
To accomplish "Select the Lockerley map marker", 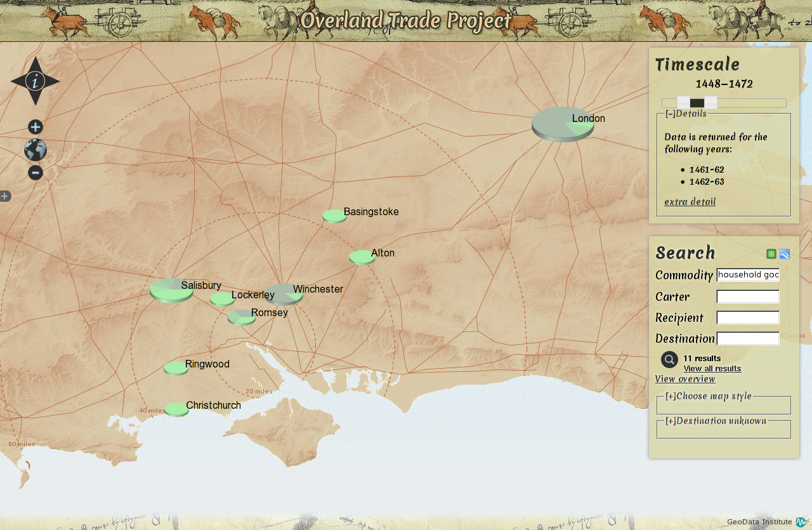I will click(223, 298).
